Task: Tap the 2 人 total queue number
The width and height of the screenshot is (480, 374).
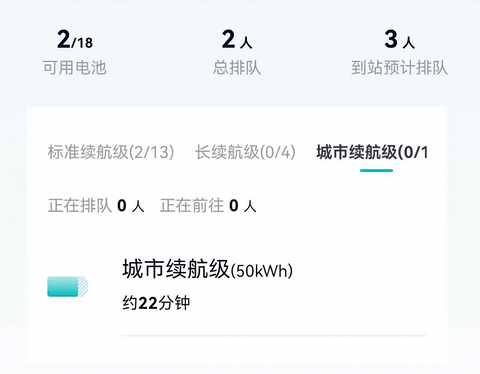Action: coord(237,40)
